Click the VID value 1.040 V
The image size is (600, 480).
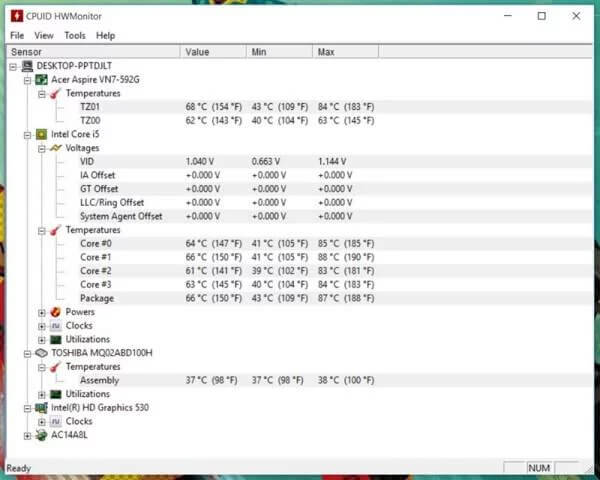pos(200,162)
